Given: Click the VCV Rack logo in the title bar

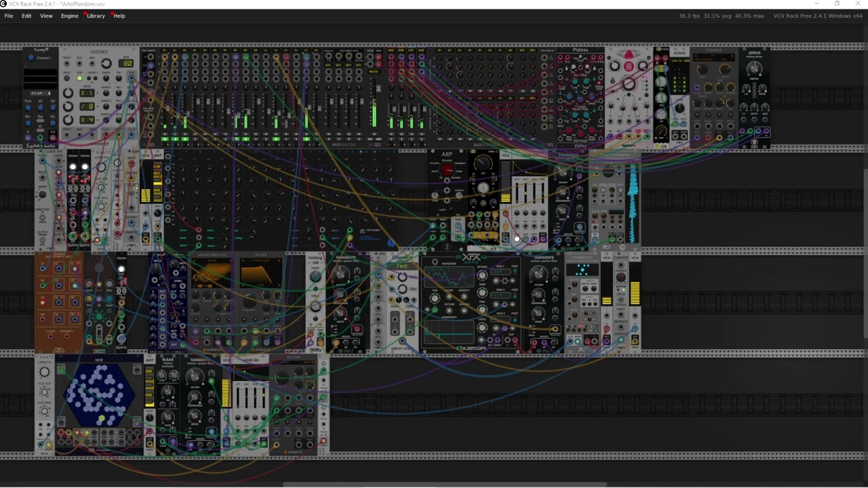Looking at the screenshot, I should 3,3.
